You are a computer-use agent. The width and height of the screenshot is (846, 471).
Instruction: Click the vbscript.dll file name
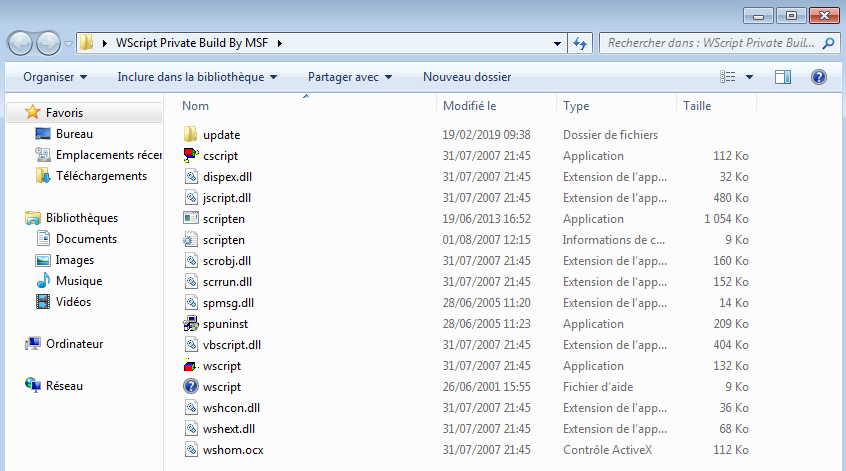(x=232, y=345)
